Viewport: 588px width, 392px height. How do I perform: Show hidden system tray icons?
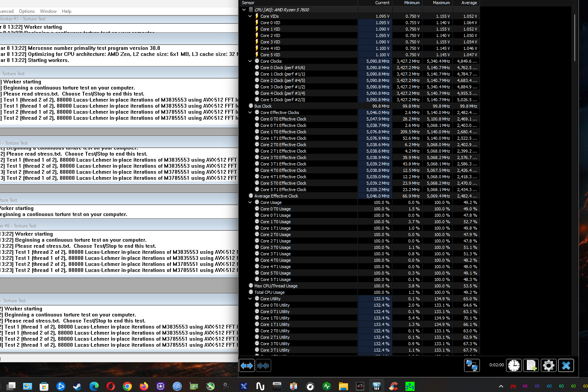pos(501,386)
